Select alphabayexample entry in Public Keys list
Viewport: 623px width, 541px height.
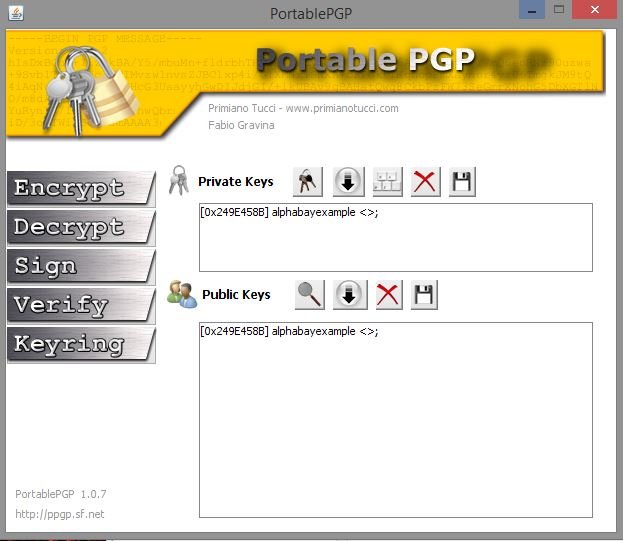click(x=289, y=331)
